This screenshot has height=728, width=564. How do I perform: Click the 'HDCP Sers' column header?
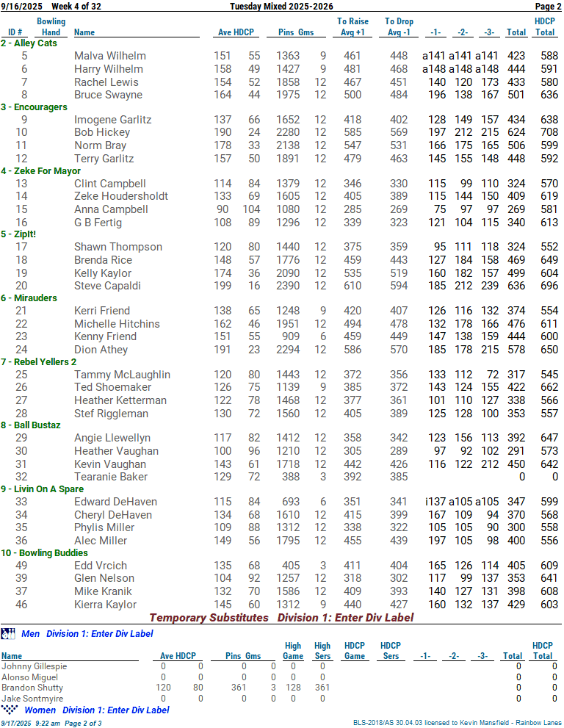tap(391, 651)
